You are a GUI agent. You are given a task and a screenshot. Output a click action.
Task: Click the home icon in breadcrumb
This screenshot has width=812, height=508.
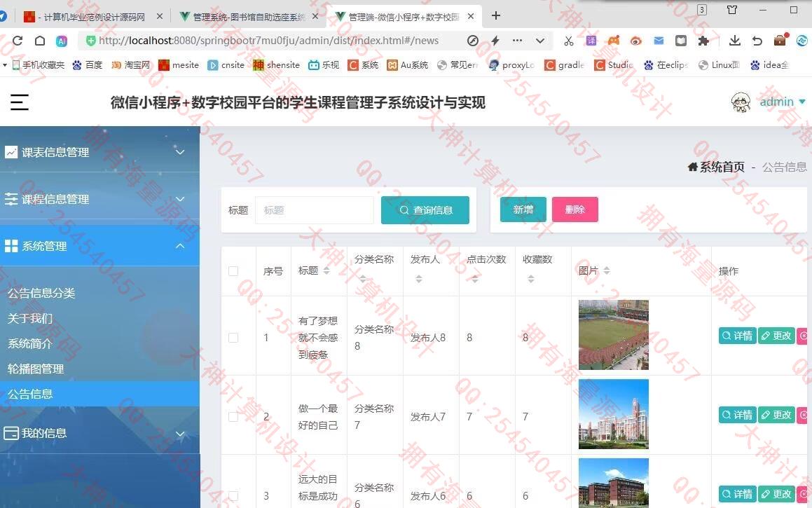[692, 167]
